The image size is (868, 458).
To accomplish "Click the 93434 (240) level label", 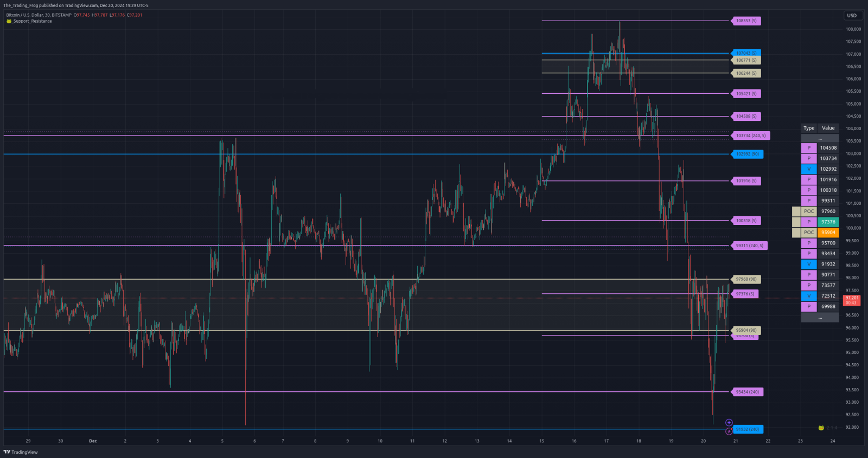I will pos(747,392).
